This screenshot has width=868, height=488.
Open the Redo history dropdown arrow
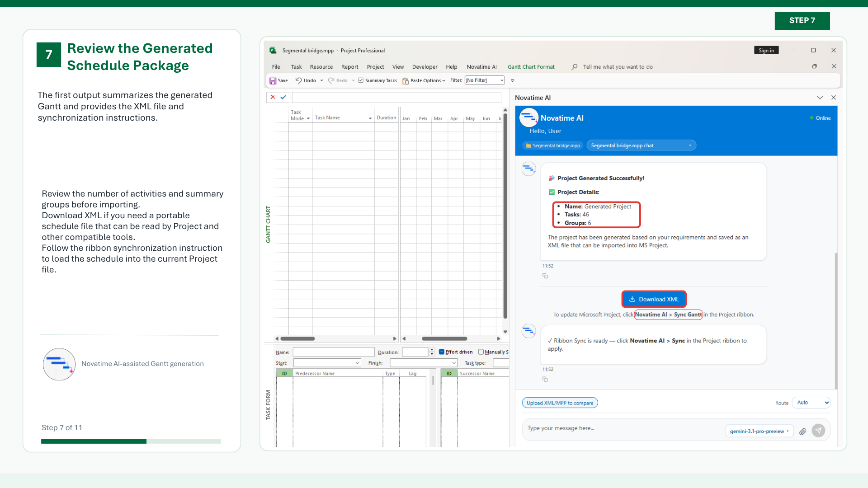tap(353, 80)
